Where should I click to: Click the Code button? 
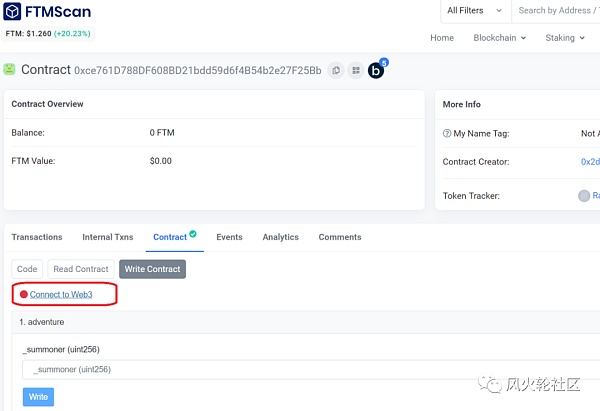pyautogui.click(x=27, y=269)
